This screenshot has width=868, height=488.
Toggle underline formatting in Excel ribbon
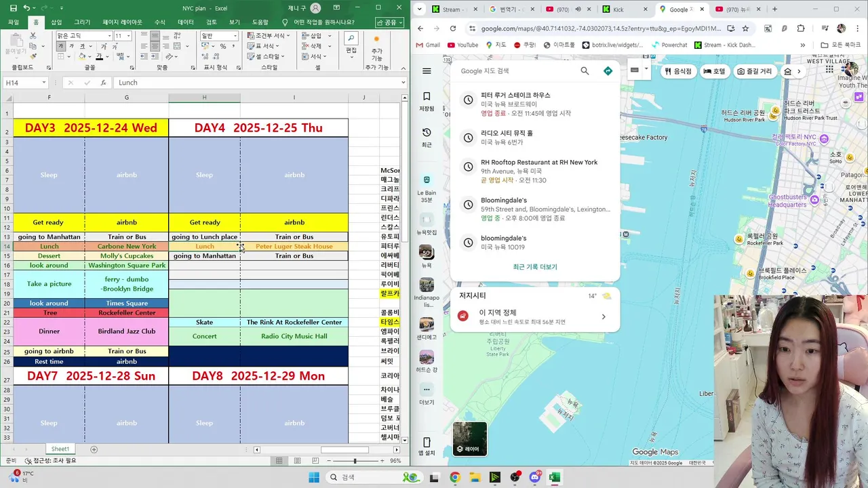click(x=82, y=46)
